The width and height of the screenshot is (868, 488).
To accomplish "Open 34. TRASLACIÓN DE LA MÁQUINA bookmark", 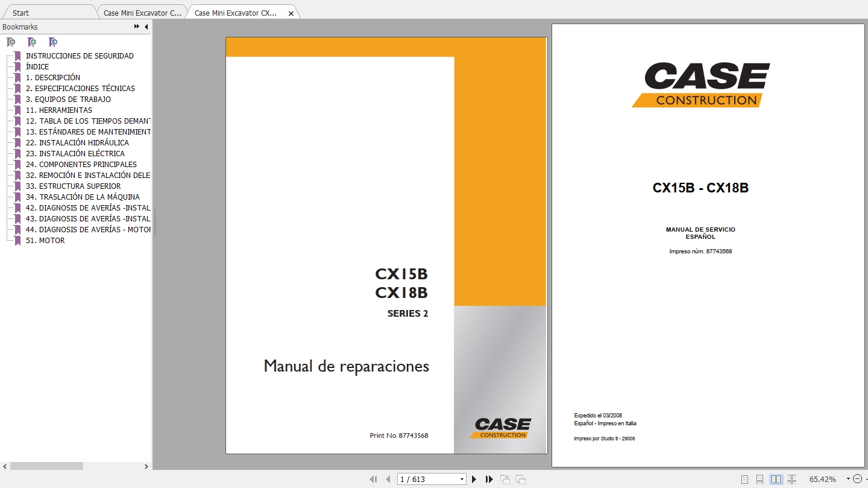I will click(x=83, y=197).
